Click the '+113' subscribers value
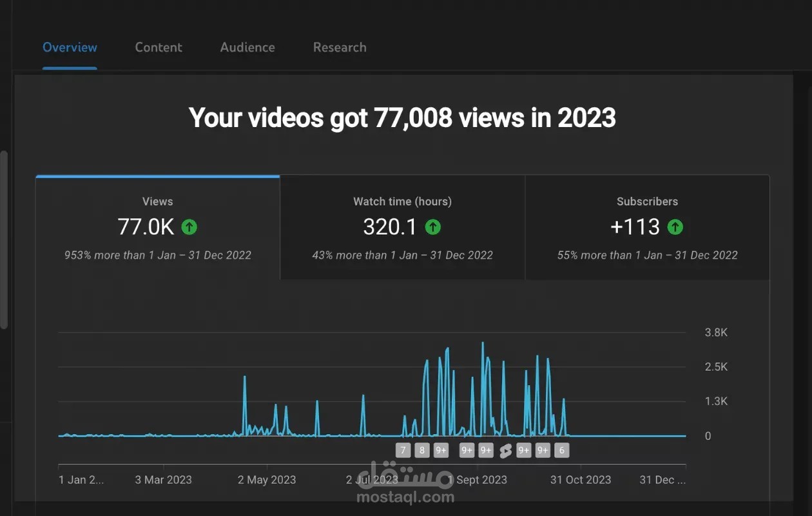The height and width of the screenshot is (516, 812). tap(635, 227)
